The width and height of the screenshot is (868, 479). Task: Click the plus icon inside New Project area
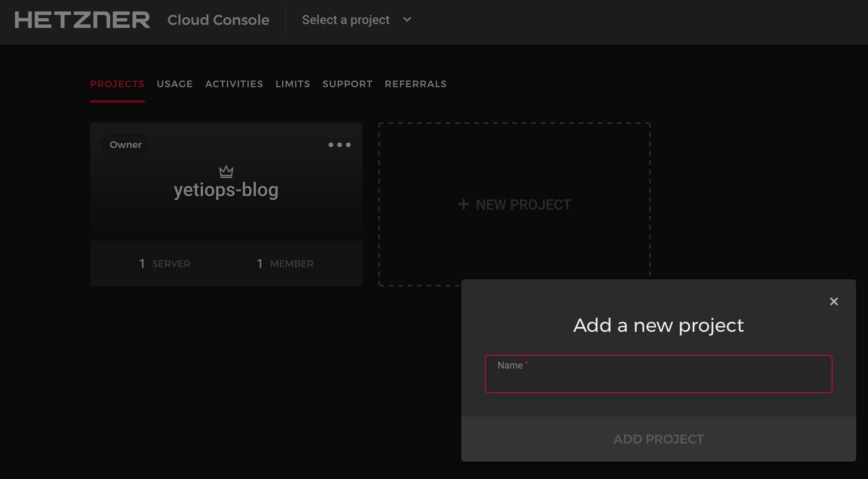click(463, 204)
